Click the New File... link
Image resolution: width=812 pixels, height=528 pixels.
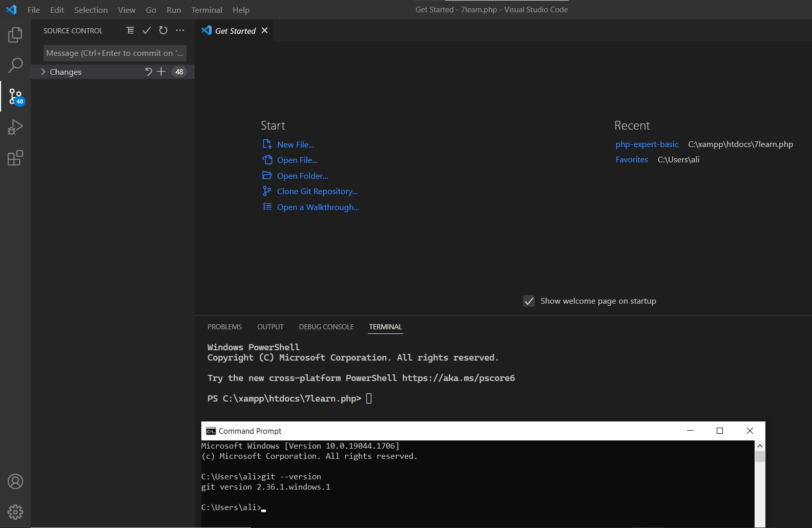(296, 145)
